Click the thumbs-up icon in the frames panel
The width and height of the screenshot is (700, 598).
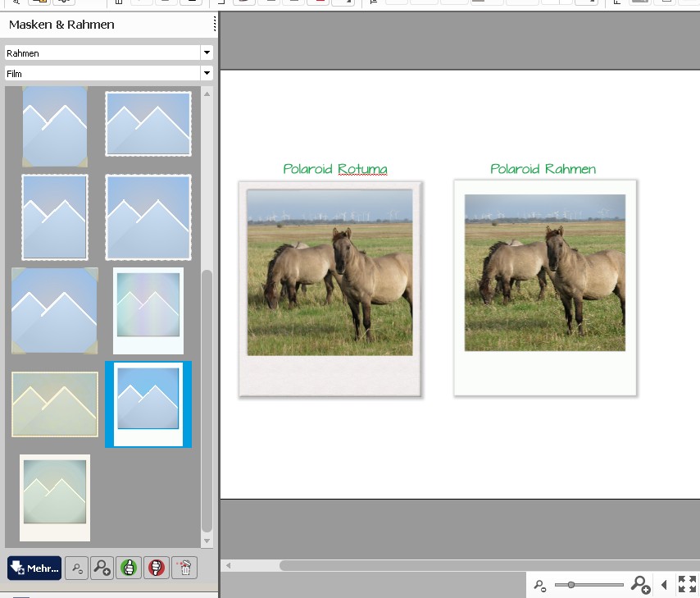click(x=129, y=568)
